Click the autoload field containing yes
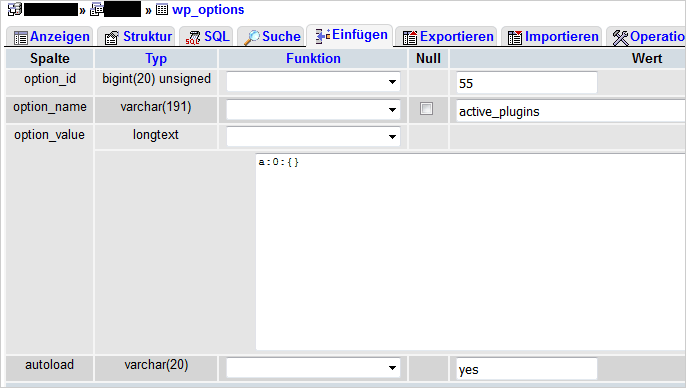 tap(527, 369)
